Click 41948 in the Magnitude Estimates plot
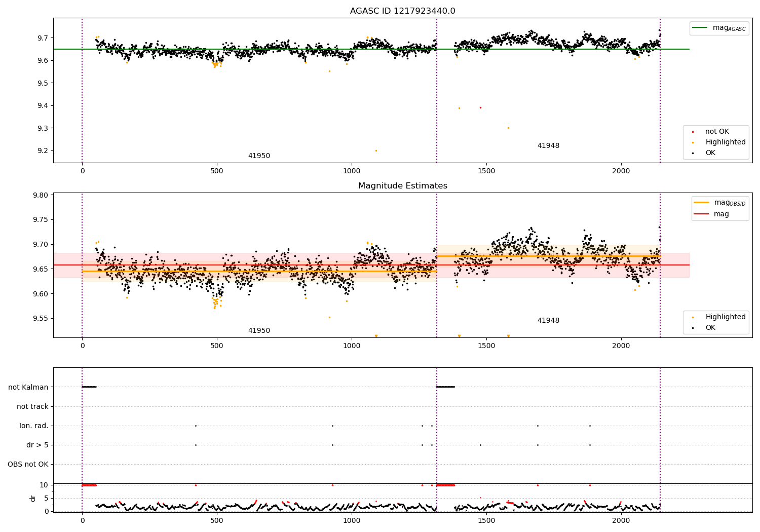The width and height of the screenshot is (760, 532). 548,321
